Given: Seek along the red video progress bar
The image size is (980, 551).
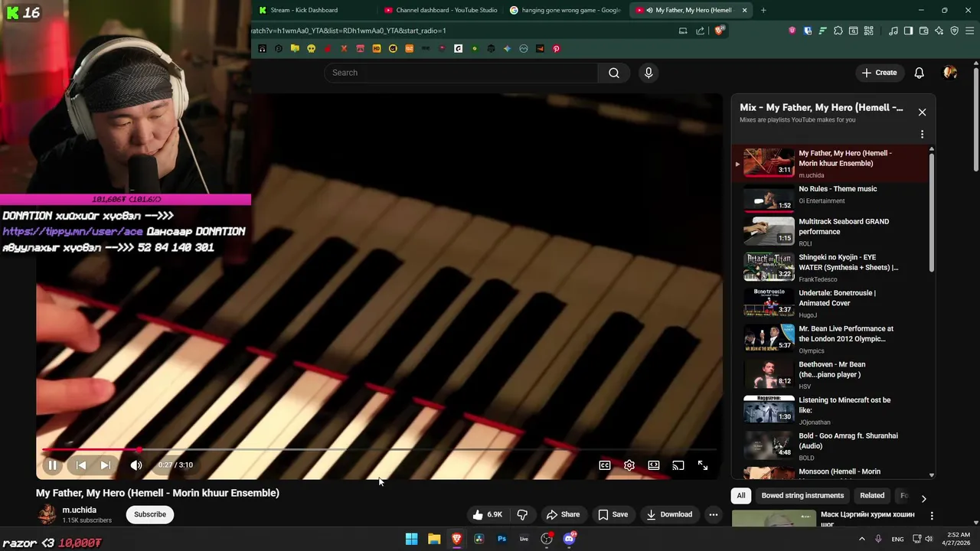Looking at the screenshot, I should pos(379,450).
